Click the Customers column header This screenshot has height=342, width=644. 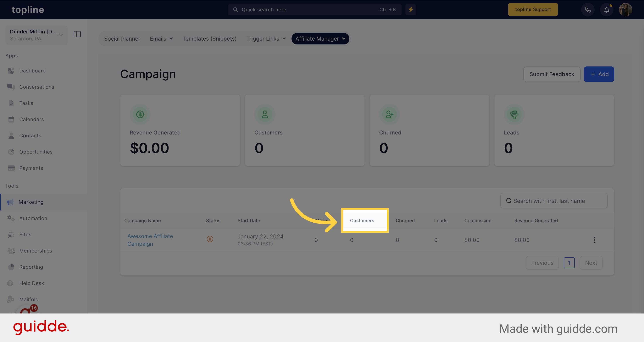click(x=362, y=221)
